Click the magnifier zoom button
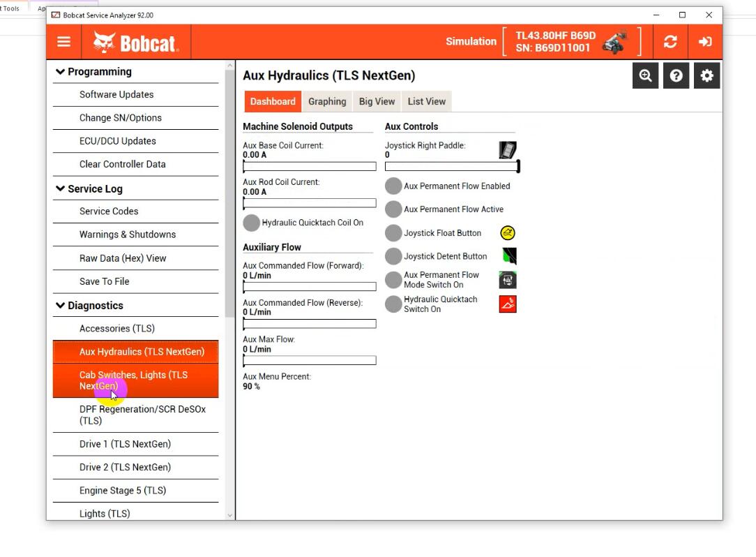This screenshot has width=756, height=557. point(645,75)
